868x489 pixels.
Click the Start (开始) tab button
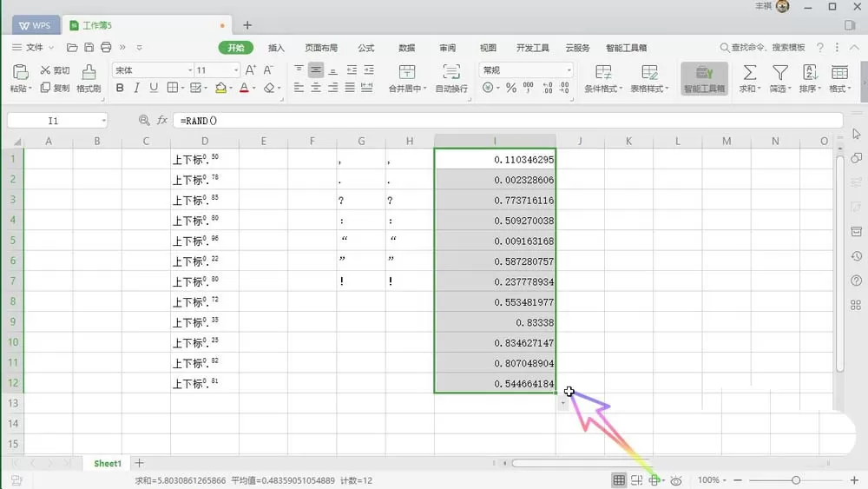point(236,48)
